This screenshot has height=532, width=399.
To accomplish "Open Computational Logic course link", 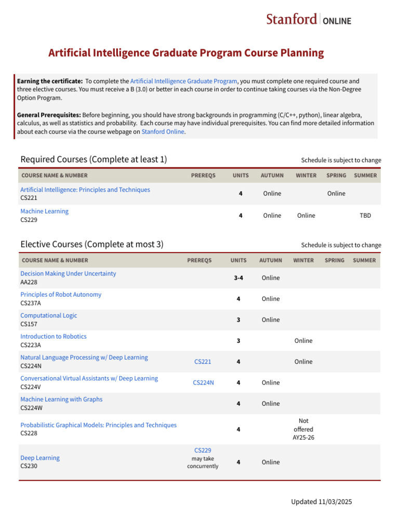I will pyautogui.click(x=48, y=315).
